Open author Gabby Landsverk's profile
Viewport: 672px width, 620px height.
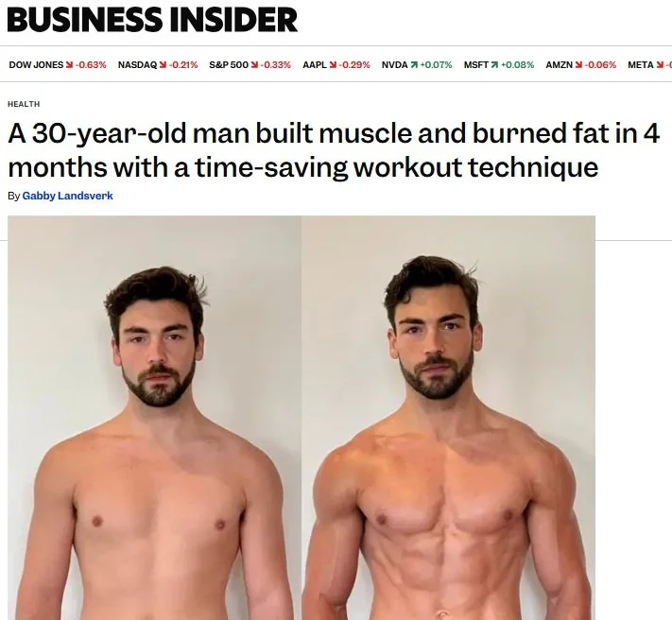[x=68, y=196]
